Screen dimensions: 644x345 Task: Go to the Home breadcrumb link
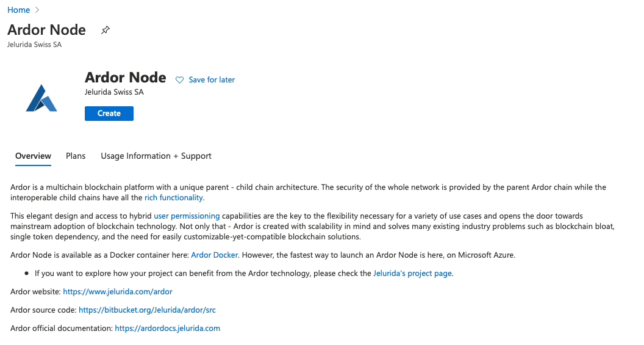(18, 10)
